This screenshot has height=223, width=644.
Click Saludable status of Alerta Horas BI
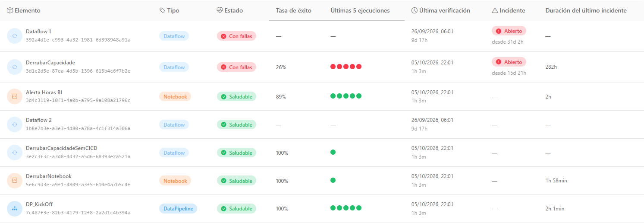236,97
